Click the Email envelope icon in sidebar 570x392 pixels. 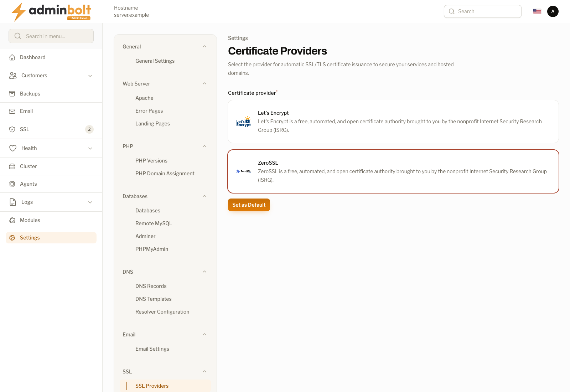click(x=12, y=111)
